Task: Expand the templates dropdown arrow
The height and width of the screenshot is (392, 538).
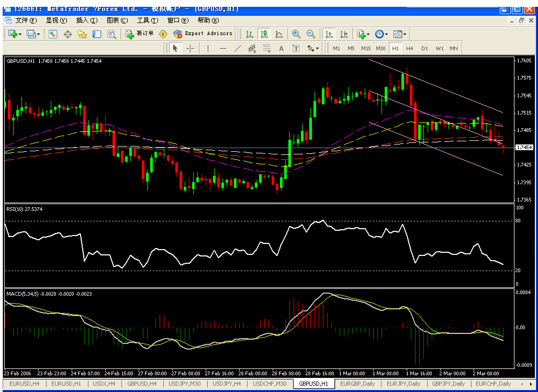Action: click(x=405, y=34)
